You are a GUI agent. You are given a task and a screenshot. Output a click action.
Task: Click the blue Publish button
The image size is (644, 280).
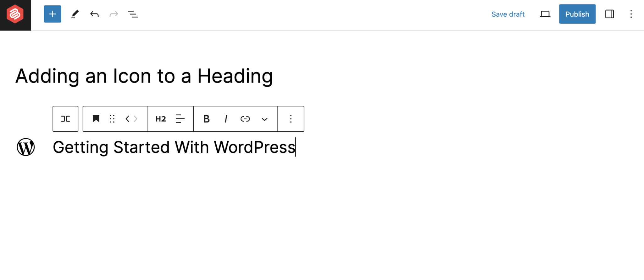(x=577, y=14)
